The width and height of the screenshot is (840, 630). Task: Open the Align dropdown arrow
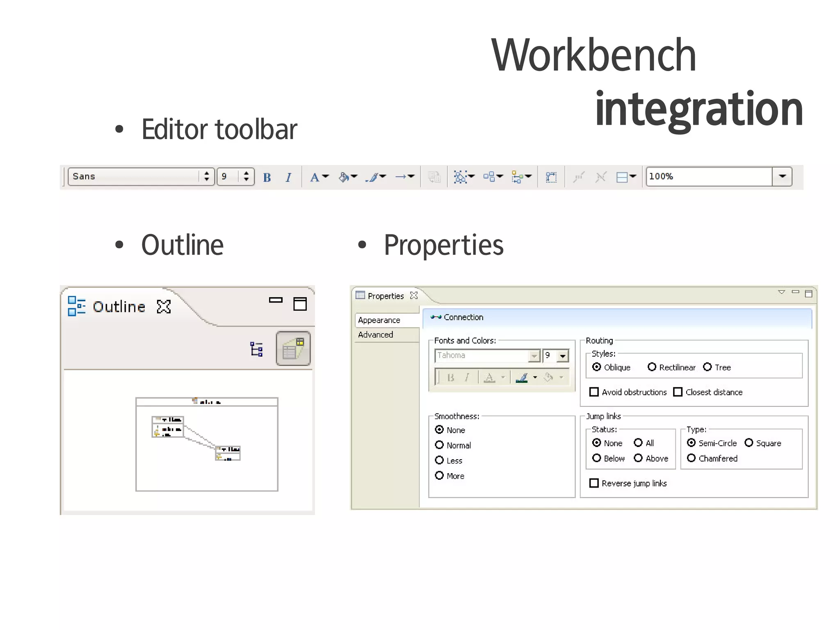pos(528,176)
